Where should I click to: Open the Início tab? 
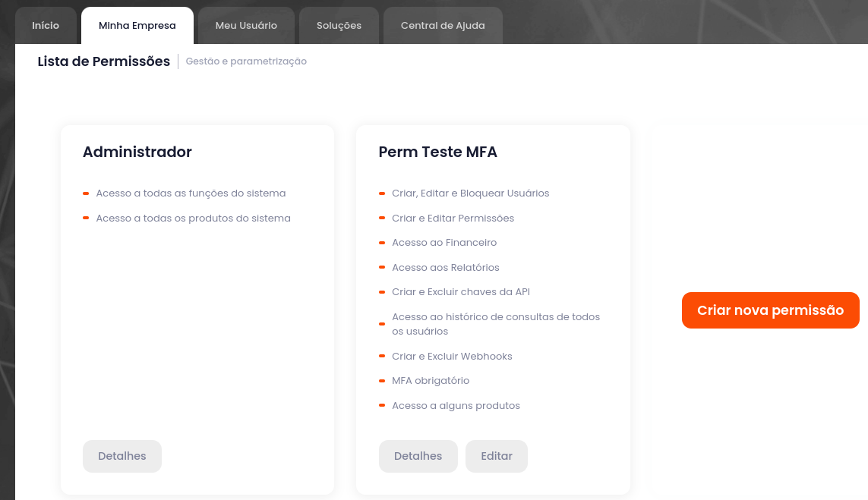coord(46,26)
